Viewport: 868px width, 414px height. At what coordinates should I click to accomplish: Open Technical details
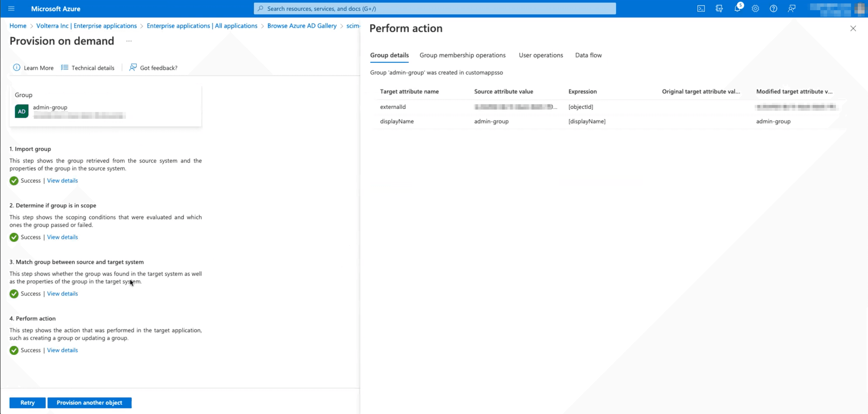(88, 68)
